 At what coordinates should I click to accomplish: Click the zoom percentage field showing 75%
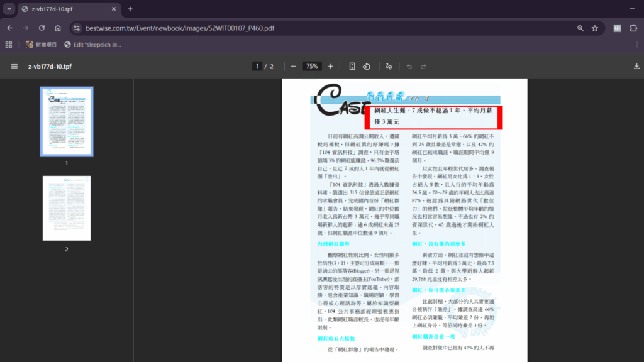[311, 67]
